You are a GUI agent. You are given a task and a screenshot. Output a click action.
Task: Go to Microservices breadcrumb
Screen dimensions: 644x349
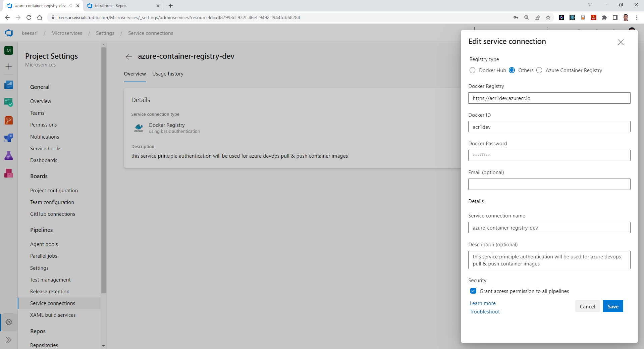pyautogui.click(x=67, y=33)
